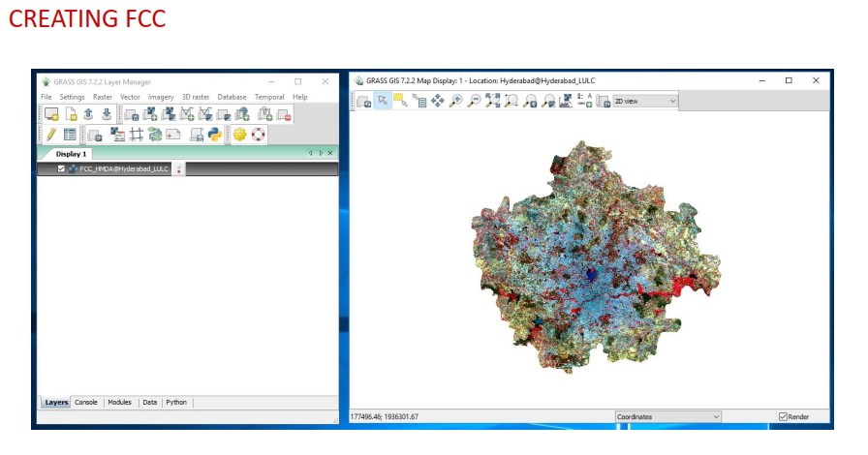Click the Python shell icon in toolbar

coord(215,135)
